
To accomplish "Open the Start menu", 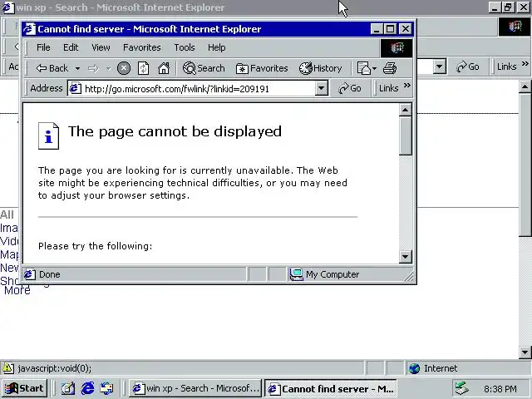I will coord(25,388).
